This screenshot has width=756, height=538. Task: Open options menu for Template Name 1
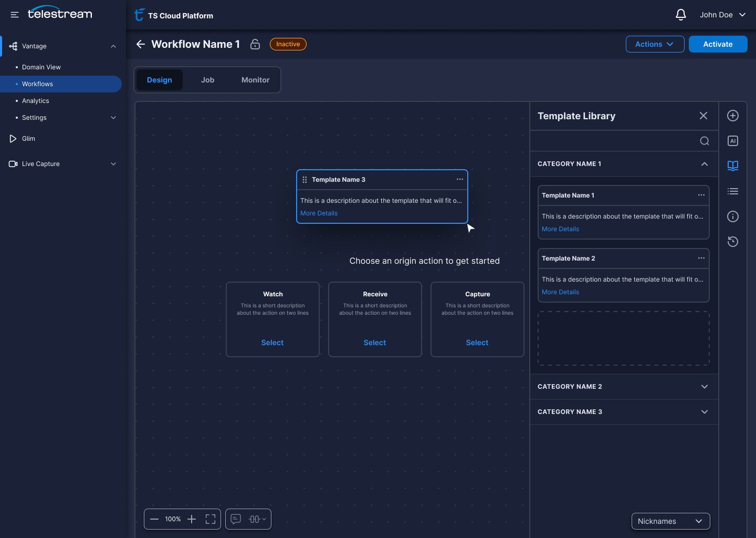click(701, 195)
